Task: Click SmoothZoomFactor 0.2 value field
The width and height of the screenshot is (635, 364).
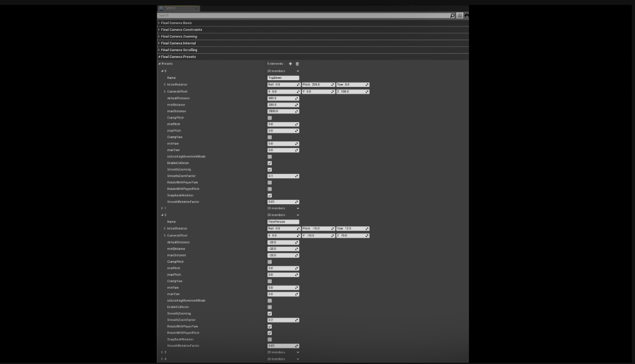Action: pyautogui.click(x=283, y=320)
